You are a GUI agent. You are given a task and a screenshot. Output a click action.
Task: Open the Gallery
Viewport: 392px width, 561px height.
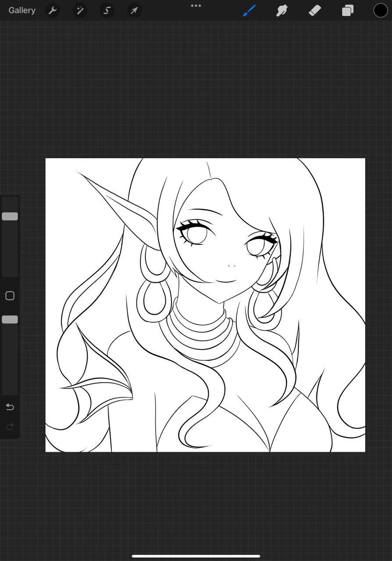click(x=22, y=10)
